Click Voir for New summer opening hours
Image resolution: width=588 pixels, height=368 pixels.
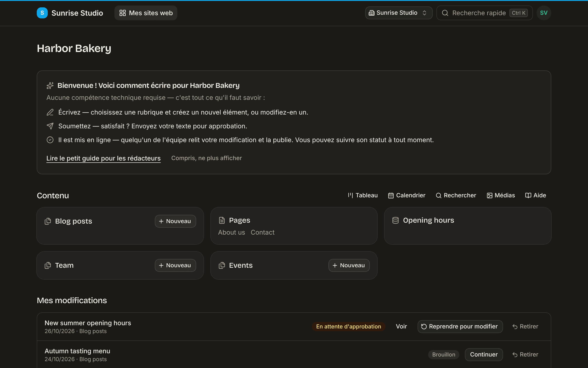[401, 327]
